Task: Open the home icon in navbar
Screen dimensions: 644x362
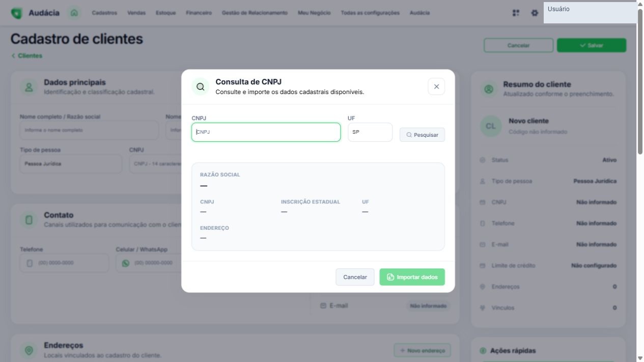Action: (74, 13)
